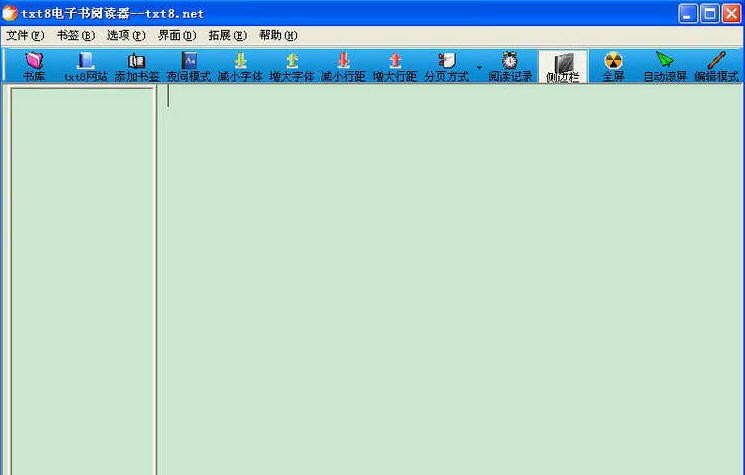The width and height of the screenshot is (745, 475).
Task: Enable 编辑模式 edit mode
Action: click(x=716, y=66)
